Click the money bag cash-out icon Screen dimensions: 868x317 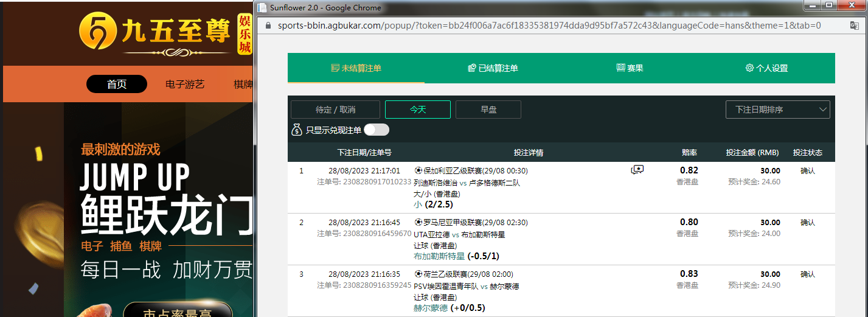[297, 130]
